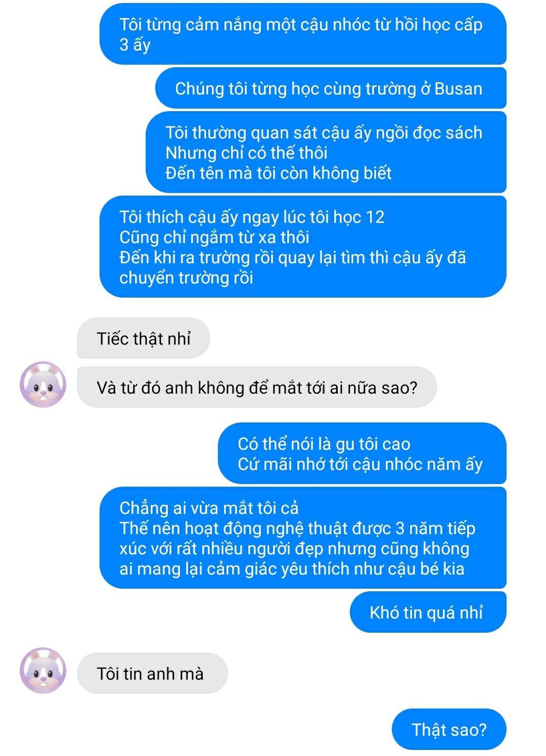This screenshot has height=756, width=546.
Task: Tap the line 'Nhưng chỉ có thế thôi'
Action: pyautogui.click(x=246, y=153)
